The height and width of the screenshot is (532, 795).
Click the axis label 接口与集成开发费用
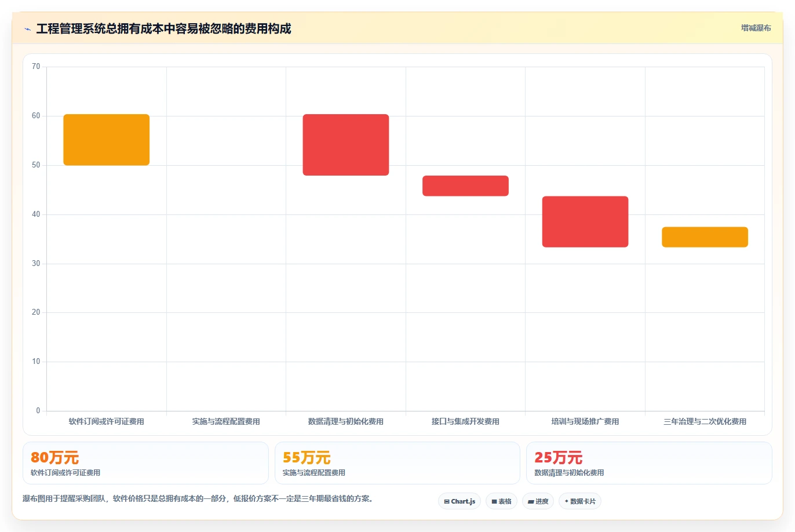465,422
